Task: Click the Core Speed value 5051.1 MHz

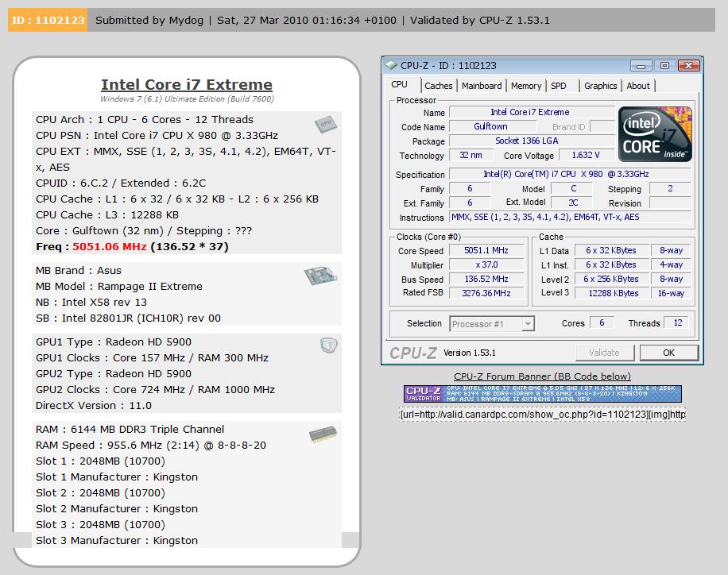Action: click(x=486, y=251)
